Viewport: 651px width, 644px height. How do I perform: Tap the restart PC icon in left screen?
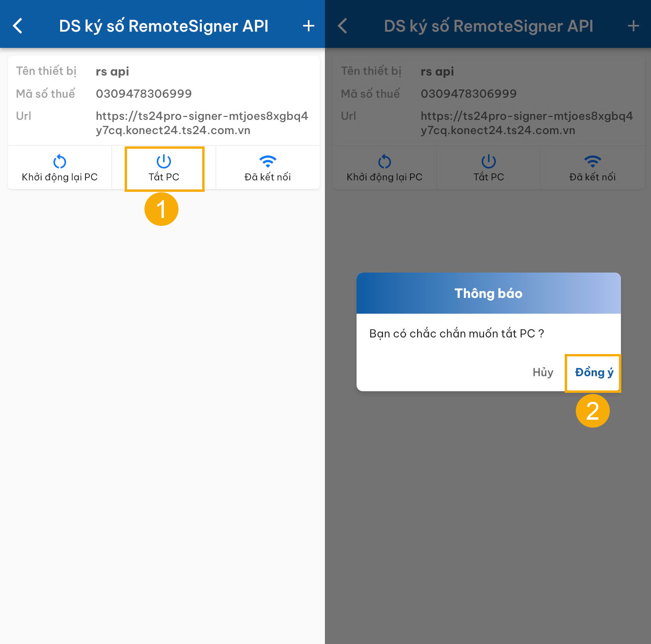pos(60,161)
